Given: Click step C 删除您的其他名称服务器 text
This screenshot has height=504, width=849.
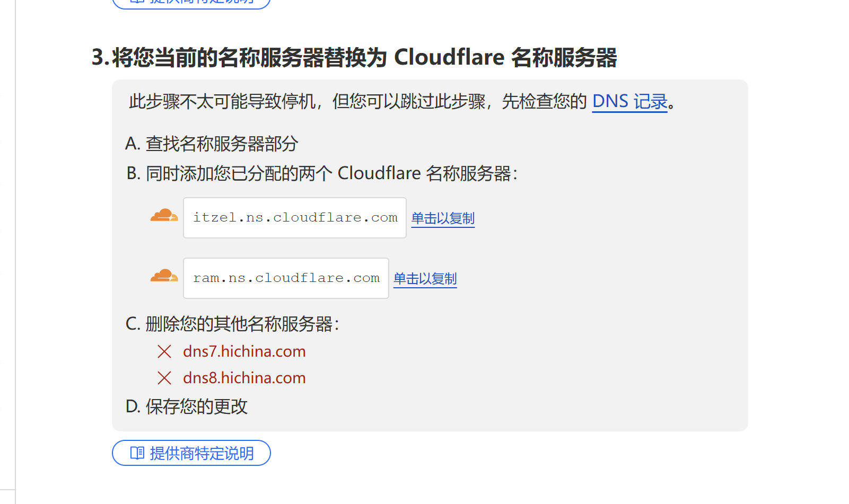Looking at the screenshot, I should click(x=232, y=324).
